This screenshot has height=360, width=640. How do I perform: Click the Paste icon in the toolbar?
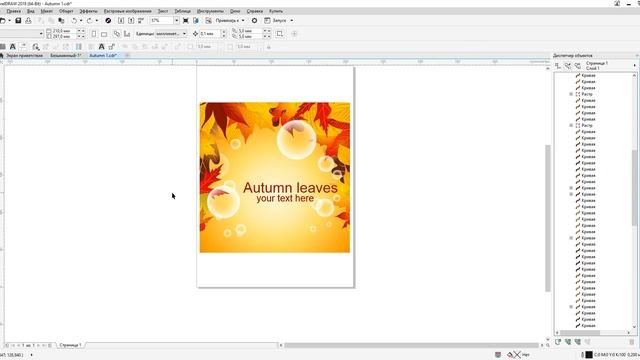coord(61,20)
